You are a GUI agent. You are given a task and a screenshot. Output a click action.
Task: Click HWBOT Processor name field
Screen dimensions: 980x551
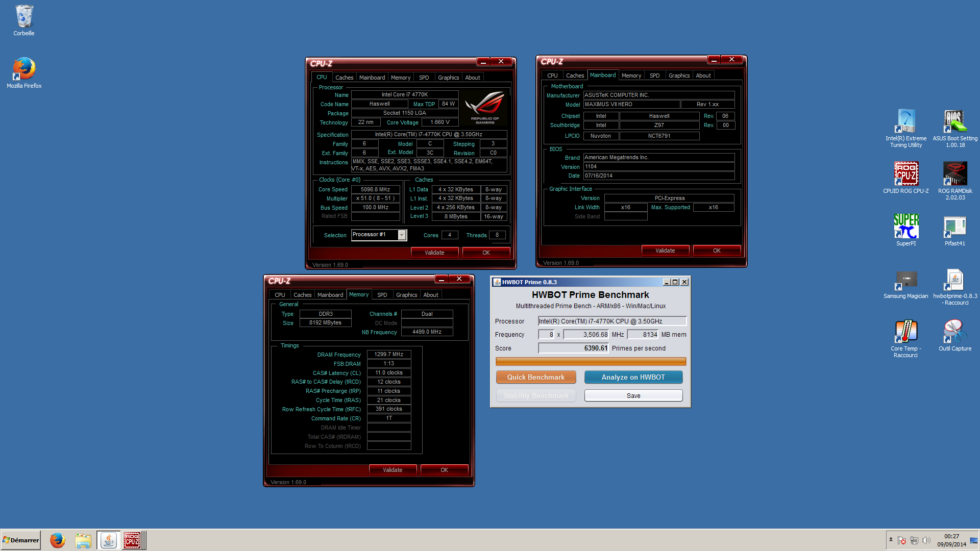coord(612,321)
